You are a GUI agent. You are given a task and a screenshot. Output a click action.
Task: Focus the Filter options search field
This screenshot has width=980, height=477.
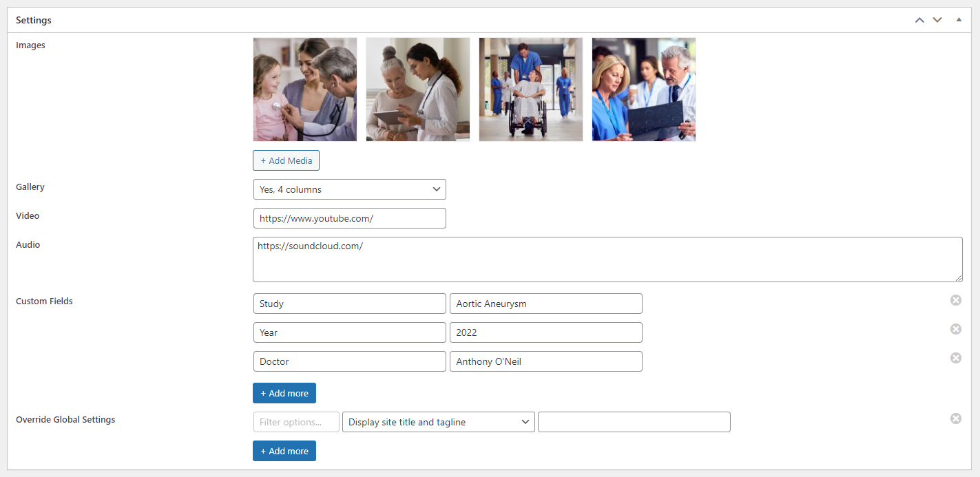pyautogui.click(x=296, y=422)
